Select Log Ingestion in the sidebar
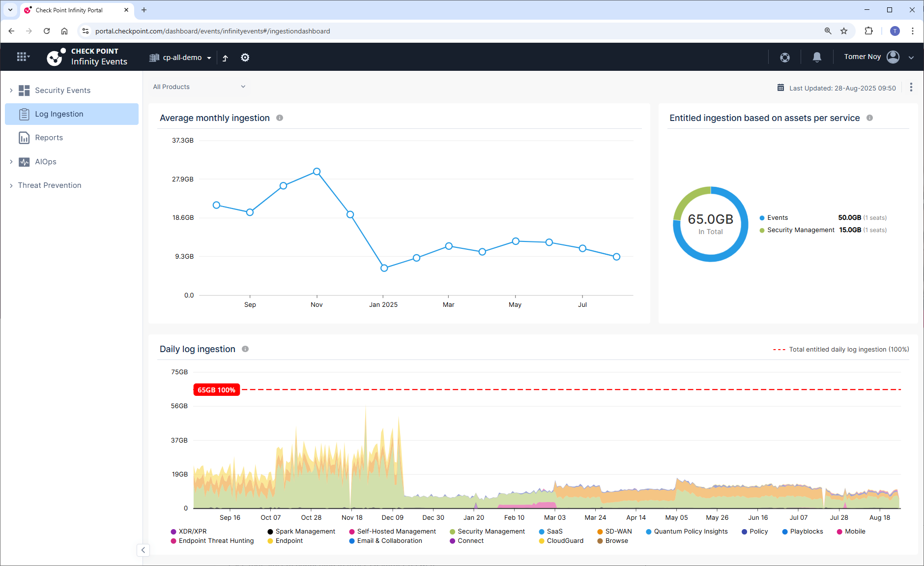This screenshot has width=924, height=566. (x=72, y=114)
